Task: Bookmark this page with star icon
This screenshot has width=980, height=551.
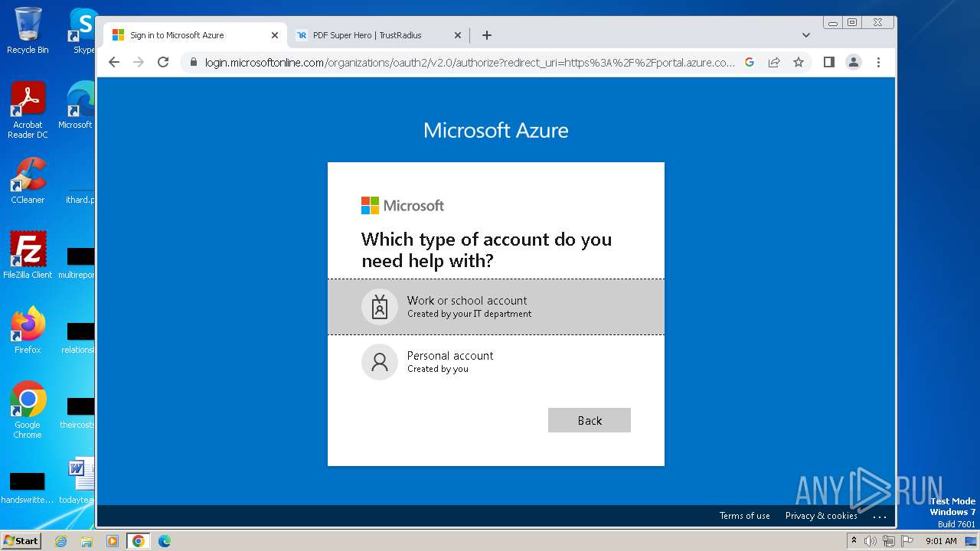Action: click(x=799, y=62)
